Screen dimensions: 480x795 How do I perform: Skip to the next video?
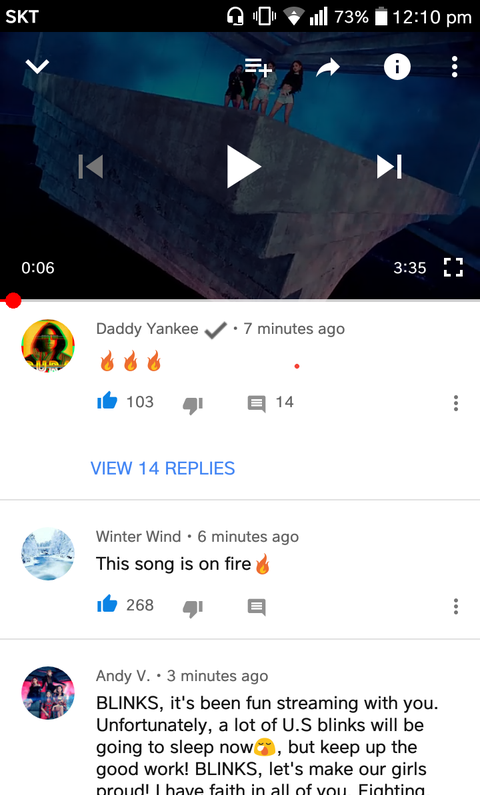tap(389, 166)
